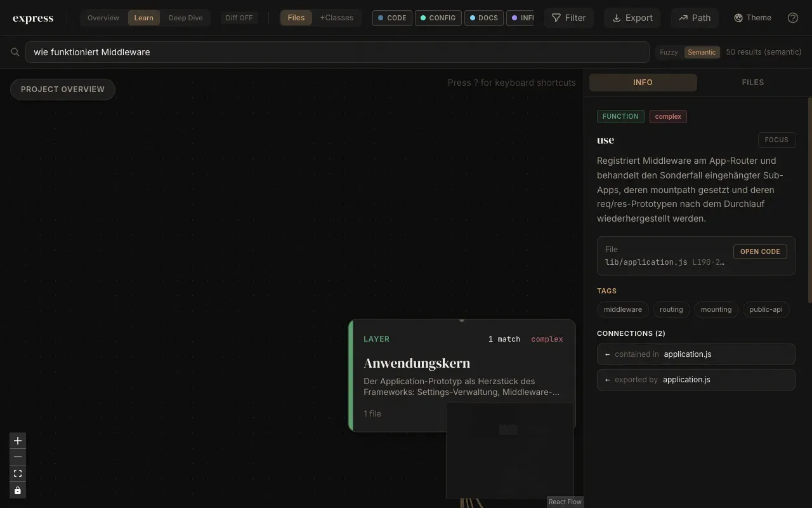Select the public-api tag
The image size is (812, 508).
[766, 309]
